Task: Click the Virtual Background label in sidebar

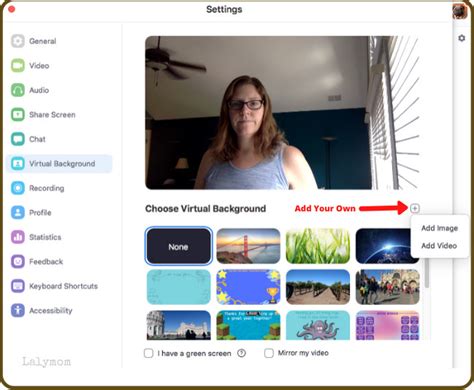Action: coord(62,164)
